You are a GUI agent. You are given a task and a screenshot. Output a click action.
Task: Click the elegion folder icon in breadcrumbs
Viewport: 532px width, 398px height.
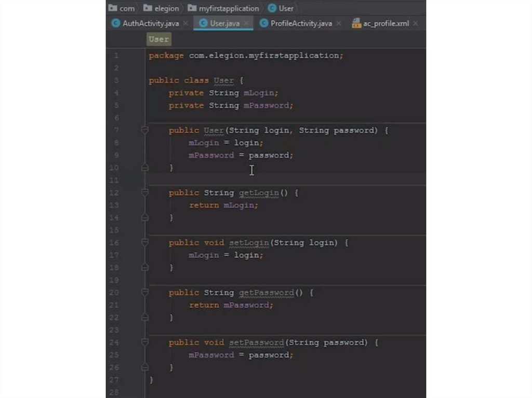[x=148, y=8]
